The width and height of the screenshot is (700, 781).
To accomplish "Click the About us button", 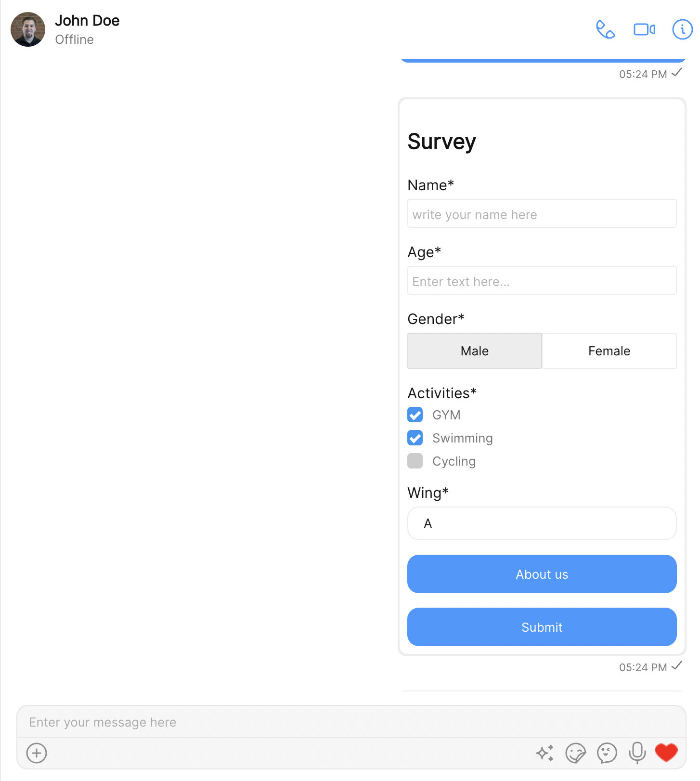I will click(542, 574).
